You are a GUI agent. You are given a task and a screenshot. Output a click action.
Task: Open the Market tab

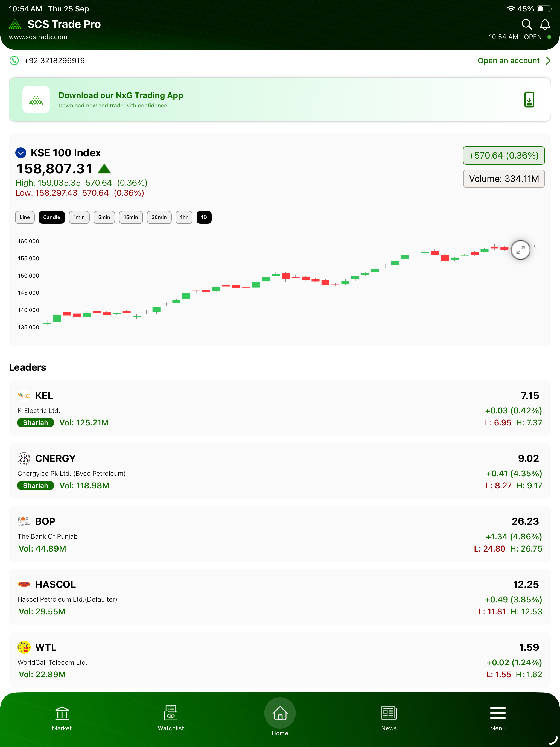(x=62, y=718)
